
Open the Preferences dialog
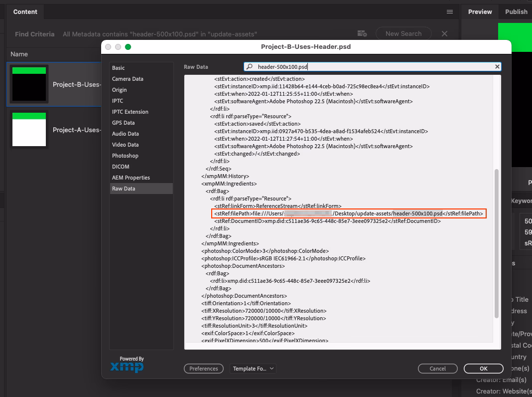203,369
